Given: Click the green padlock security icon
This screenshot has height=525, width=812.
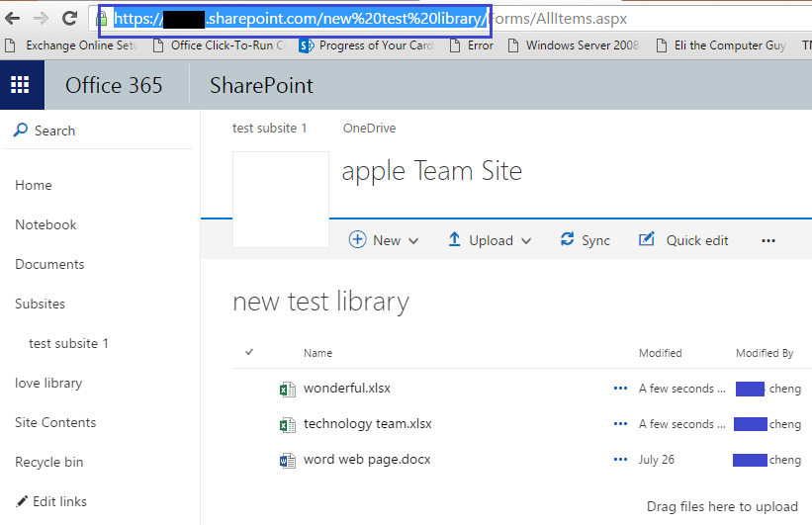Looking at the screenshot, I should [103, 19].
